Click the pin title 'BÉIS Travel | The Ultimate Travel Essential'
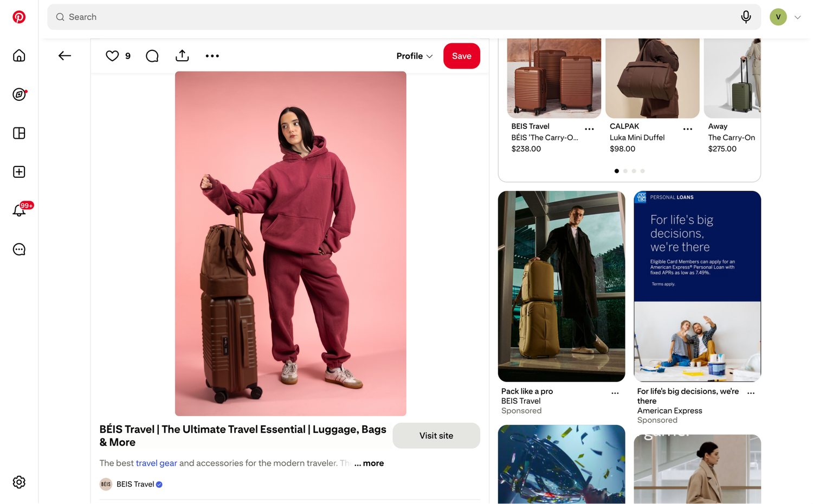This screenshot has height=504, width=813. click(243, 436)
